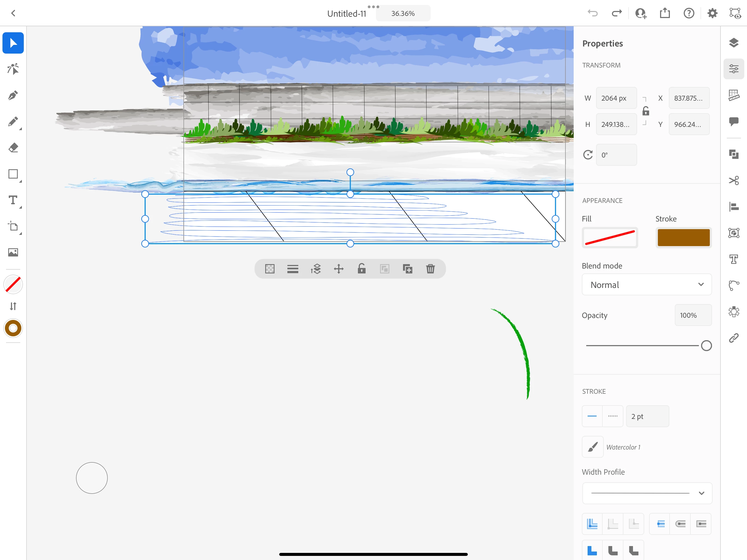The width and height of the screenshot is (747, 560).
Task: Open the Combine Shapes panel
Action: pyautogui.click(x=734, y=154)
